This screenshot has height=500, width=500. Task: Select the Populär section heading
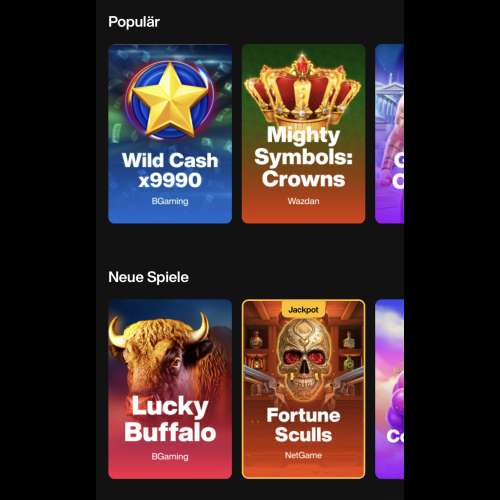134,22
